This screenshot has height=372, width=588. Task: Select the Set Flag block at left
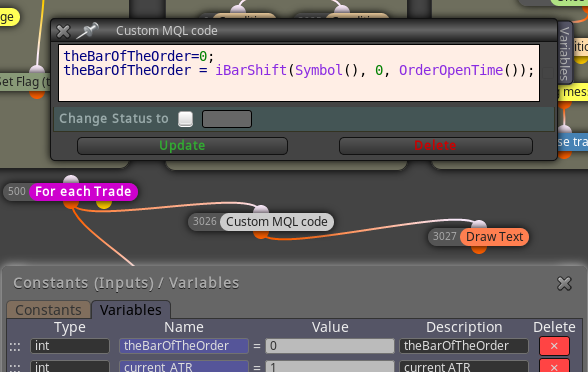(25, 82)
